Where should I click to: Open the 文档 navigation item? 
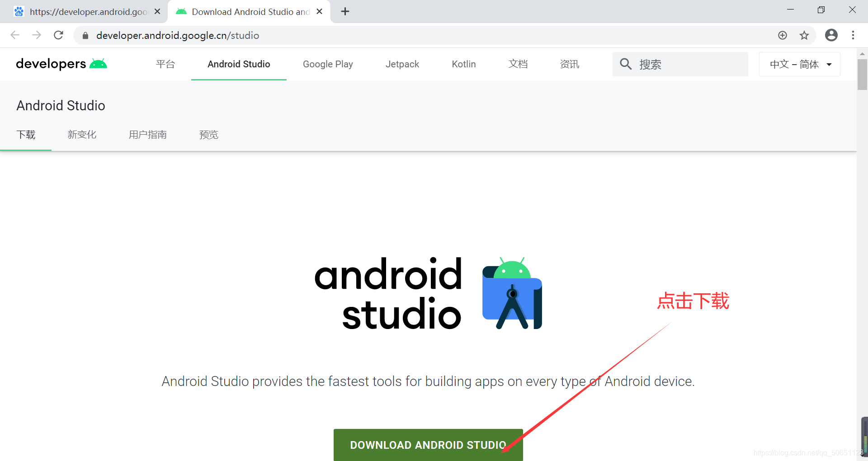[x=518, y=64]
